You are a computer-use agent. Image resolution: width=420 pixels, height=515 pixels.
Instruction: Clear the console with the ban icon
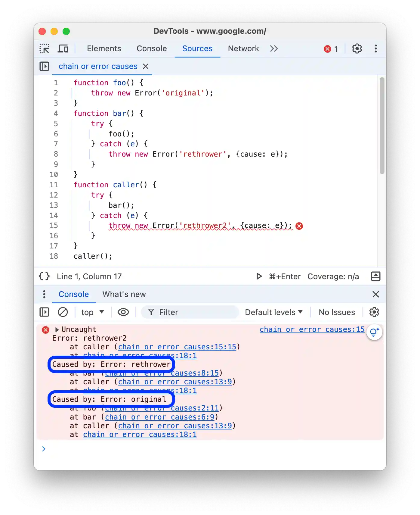tap(63, 312)
